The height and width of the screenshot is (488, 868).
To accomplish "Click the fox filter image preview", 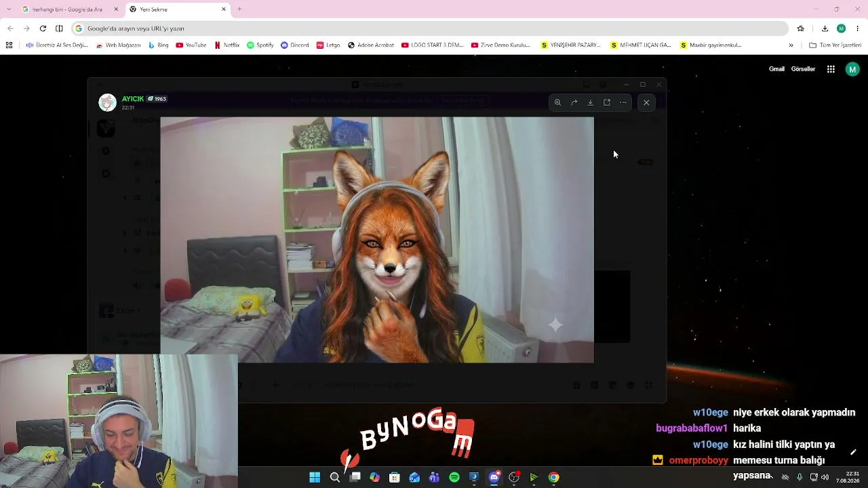I will coord(377,240).
